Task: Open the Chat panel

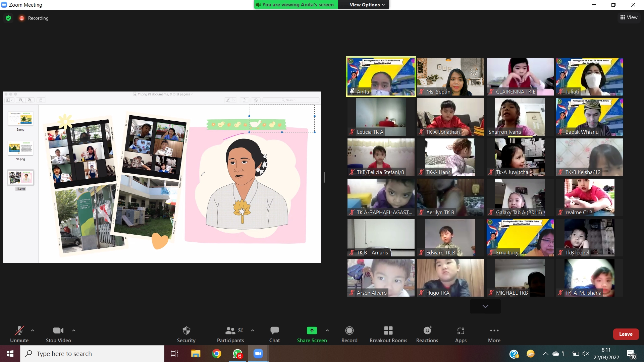Action: [x=274, y=334]
